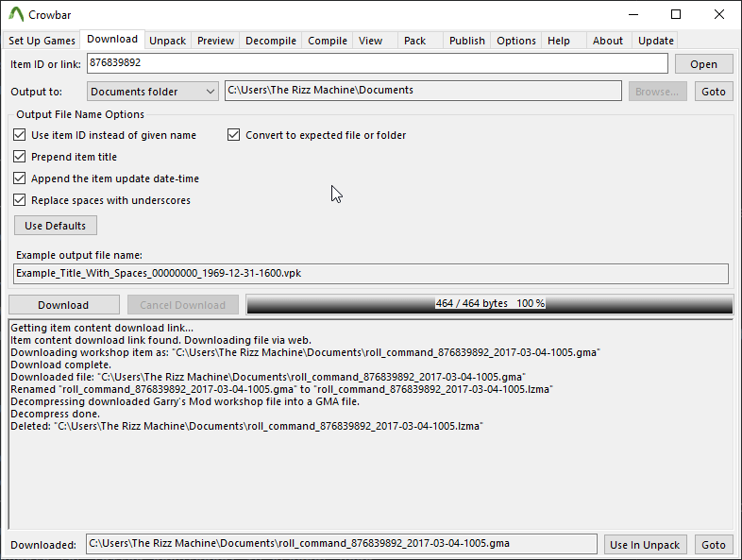Click the Cancel Download button

click(x=182, y=305)
